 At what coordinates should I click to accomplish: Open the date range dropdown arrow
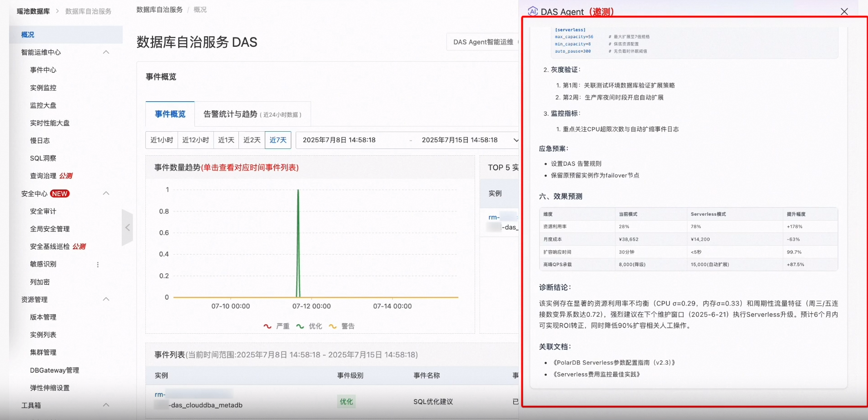click(x=516, y=140)
